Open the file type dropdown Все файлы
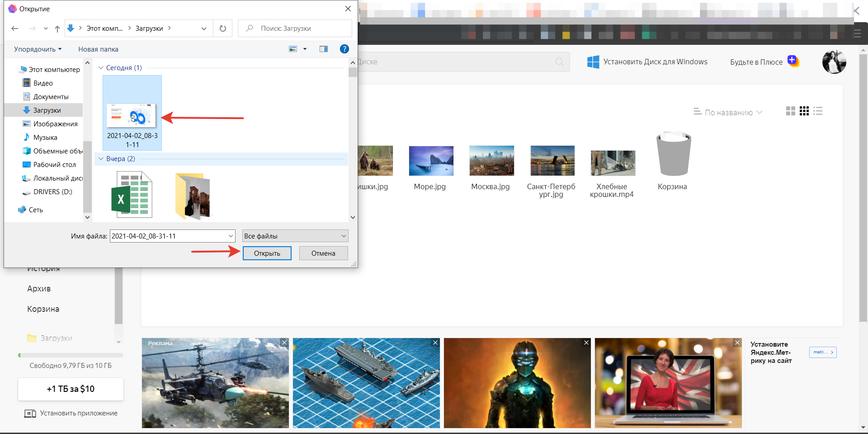The image size is (868, 434). [x=295, y=236]
